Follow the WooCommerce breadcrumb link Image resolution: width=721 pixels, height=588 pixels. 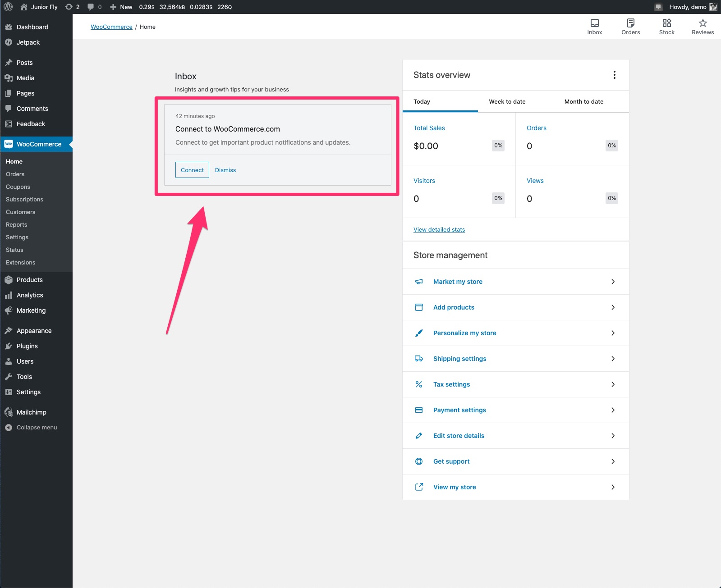pos(111,27)
